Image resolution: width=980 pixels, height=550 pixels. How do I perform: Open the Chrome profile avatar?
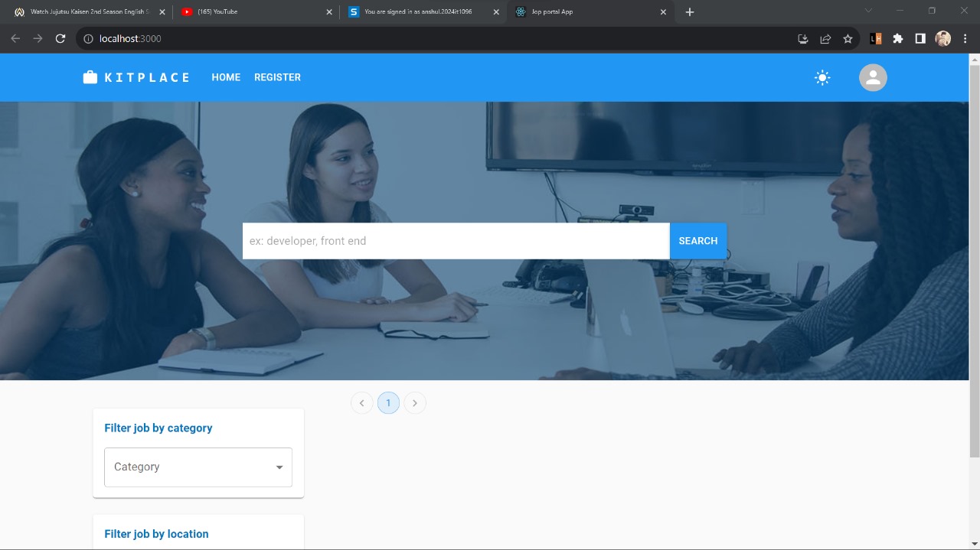coord(943,39)
